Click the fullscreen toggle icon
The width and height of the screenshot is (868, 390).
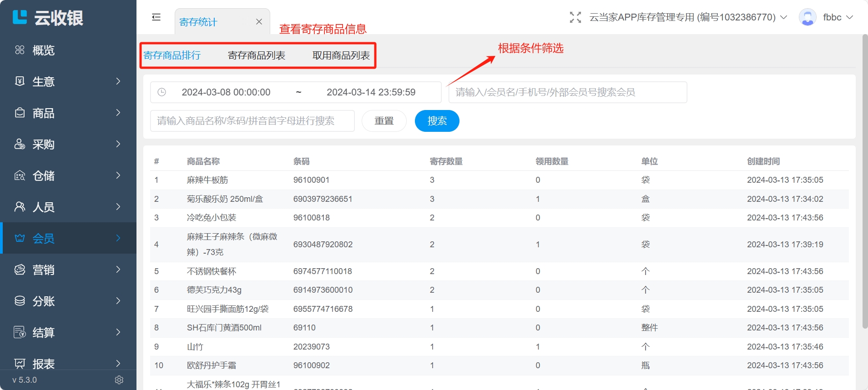[x=575, y=17]
